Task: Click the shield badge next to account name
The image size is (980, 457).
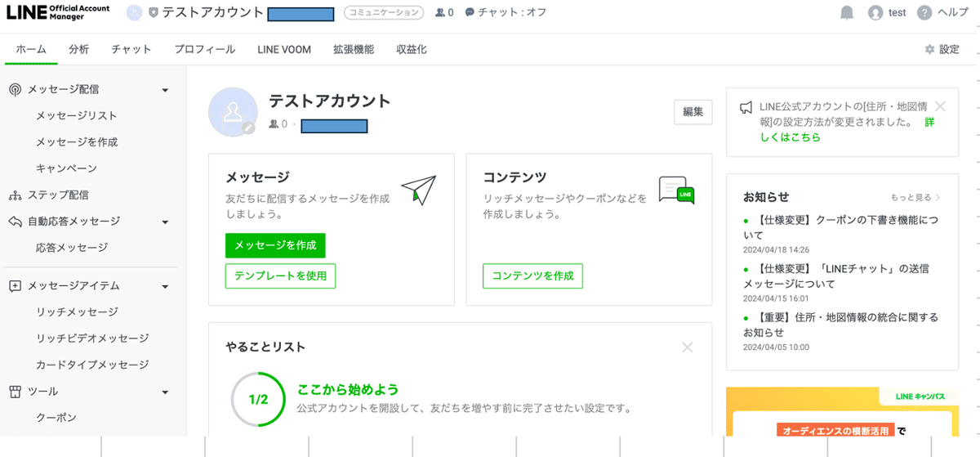Action: [x=153, y=12]
